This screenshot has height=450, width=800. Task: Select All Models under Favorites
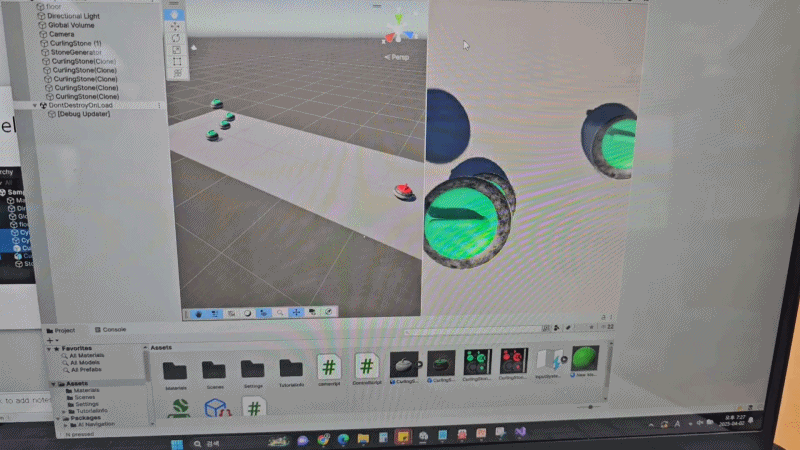81,363
